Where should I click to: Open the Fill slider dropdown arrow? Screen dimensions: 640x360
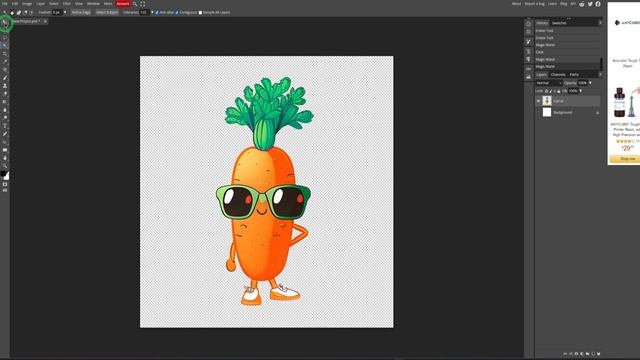point(580,91)
